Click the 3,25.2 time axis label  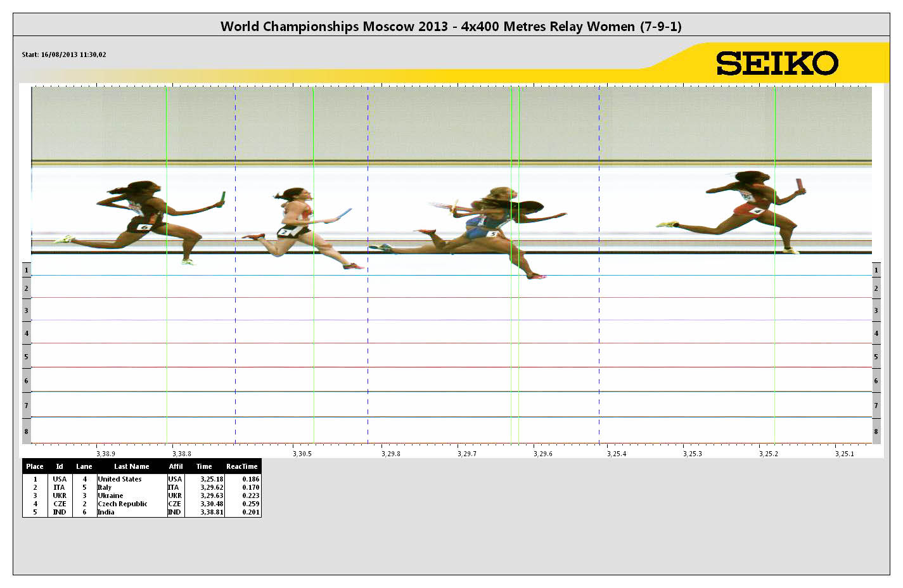768,454
